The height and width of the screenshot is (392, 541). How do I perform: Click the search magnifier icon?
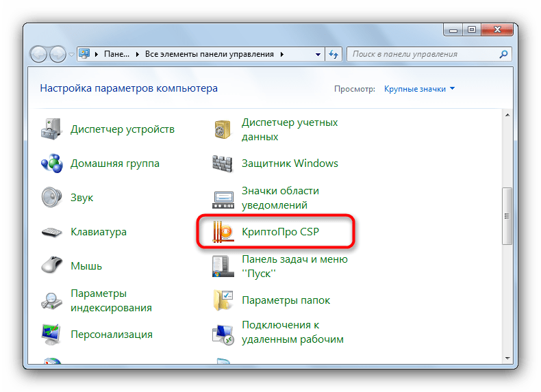coord(503,54)
